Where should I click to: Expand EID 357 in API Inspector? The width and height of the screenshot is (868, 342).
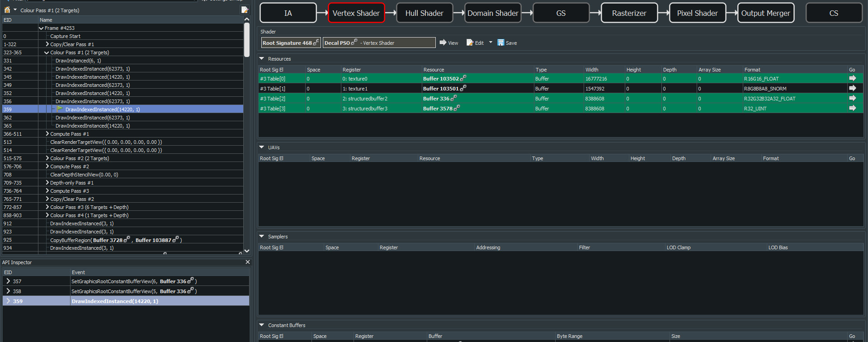pyautogui.click(x=8, y=281)
